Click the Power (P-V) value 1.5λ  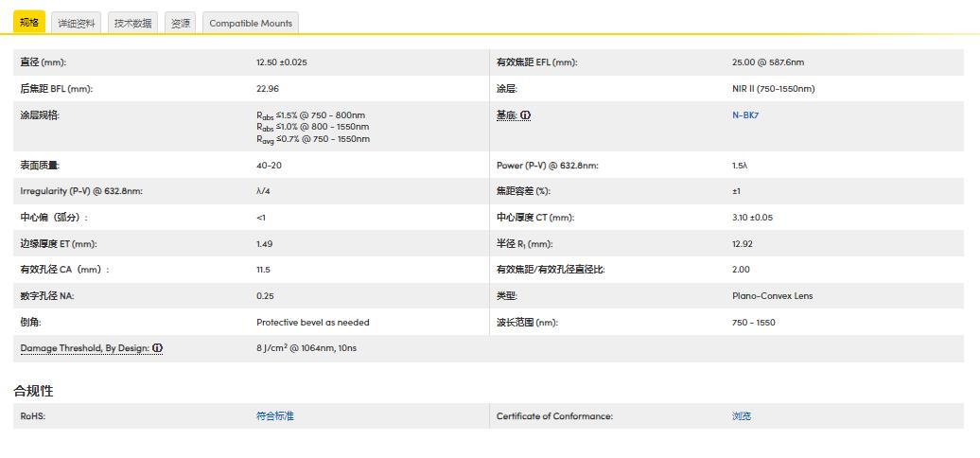click(x=739, y=166)
